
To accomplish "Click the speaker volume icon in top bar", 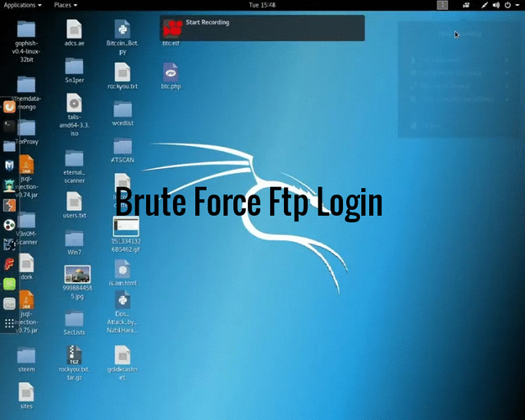I will pos(496,5).
